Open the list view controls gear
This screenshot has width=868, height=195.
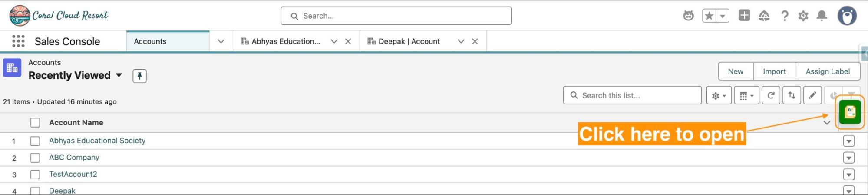coord(719,95)
